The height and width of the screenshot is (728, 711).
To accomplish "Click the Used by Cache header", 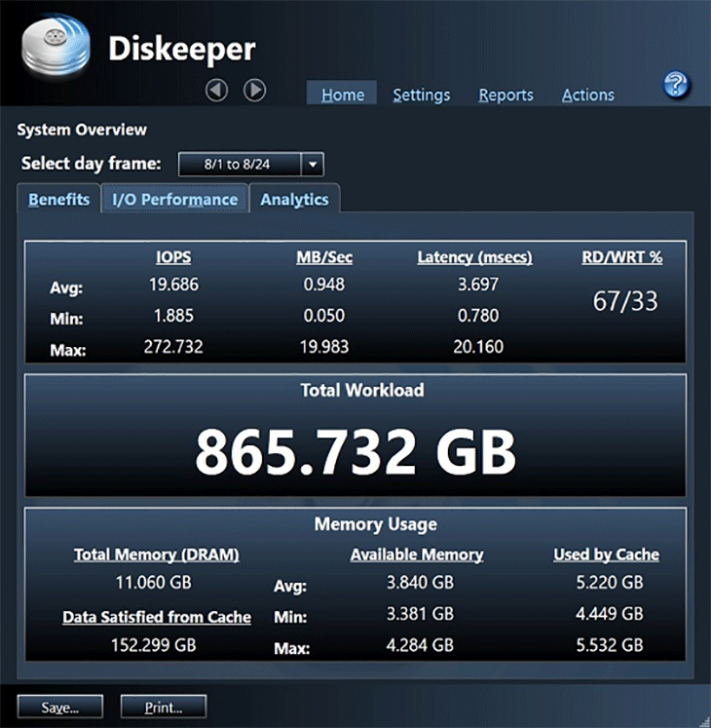I will (607, 555).
